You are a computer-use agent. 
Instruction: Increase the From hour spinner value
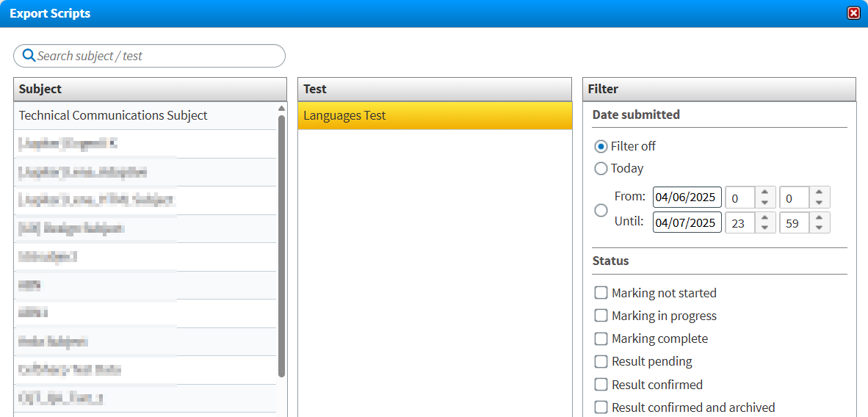[x=764, y=192]
